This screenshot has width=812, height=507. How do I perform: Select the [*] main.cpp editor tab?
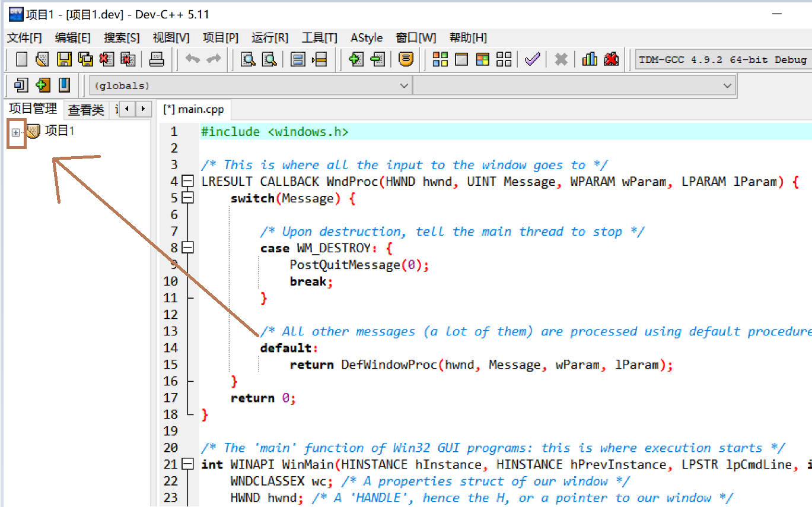point(195,109)
